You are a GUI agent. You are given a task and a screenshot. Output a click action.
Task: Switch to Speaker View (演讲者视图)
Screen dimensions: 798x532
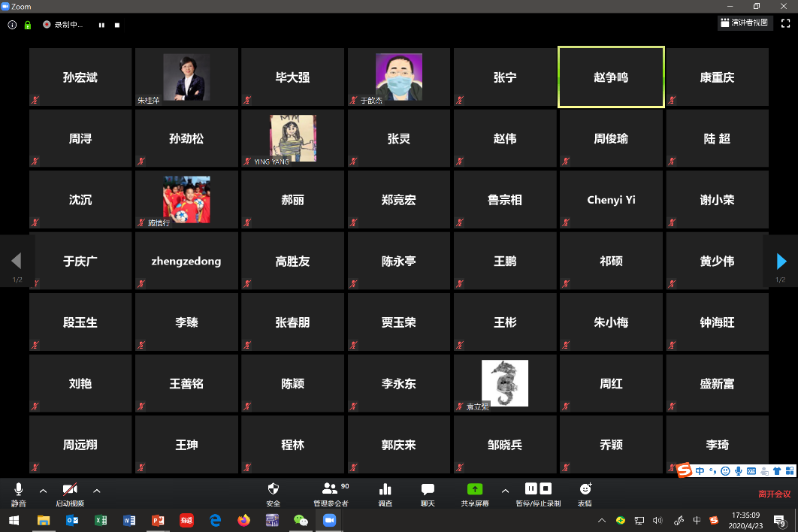[x=744, y=23]
